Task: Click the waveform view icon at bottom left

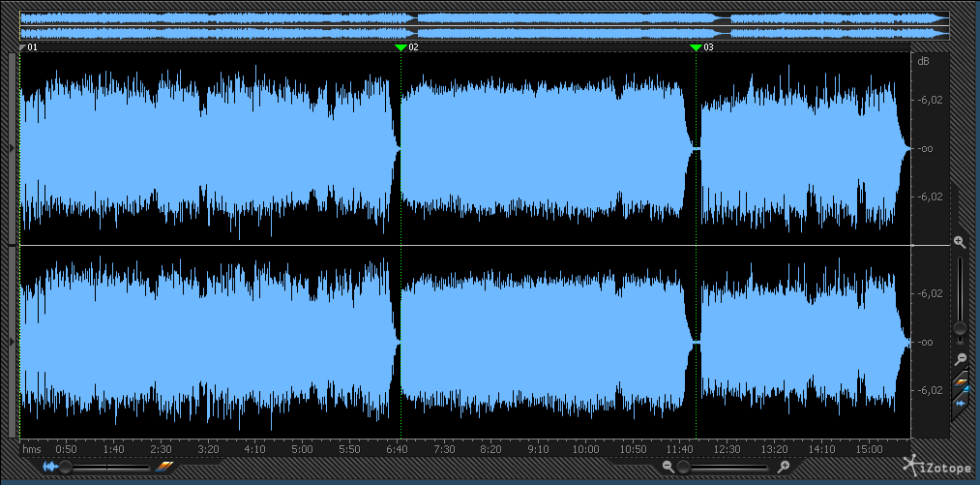Action: (x=49, y=467)
